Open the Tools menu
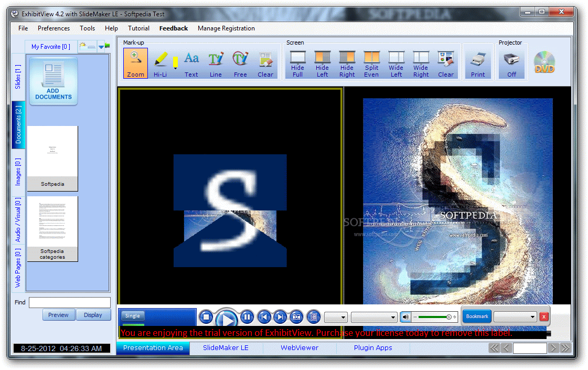 pos(87,28)
